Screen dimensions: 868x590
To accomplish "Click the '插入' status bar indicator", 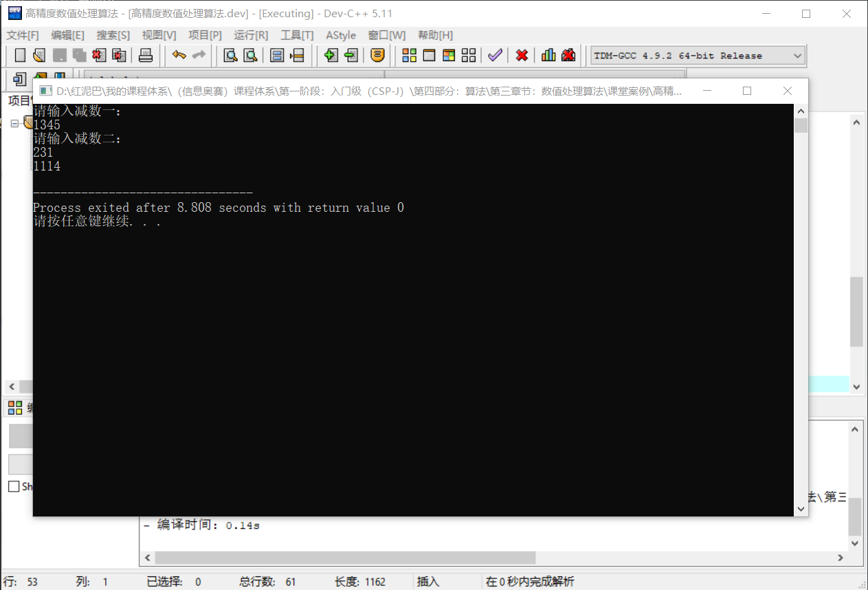I will tap(428, 582).
